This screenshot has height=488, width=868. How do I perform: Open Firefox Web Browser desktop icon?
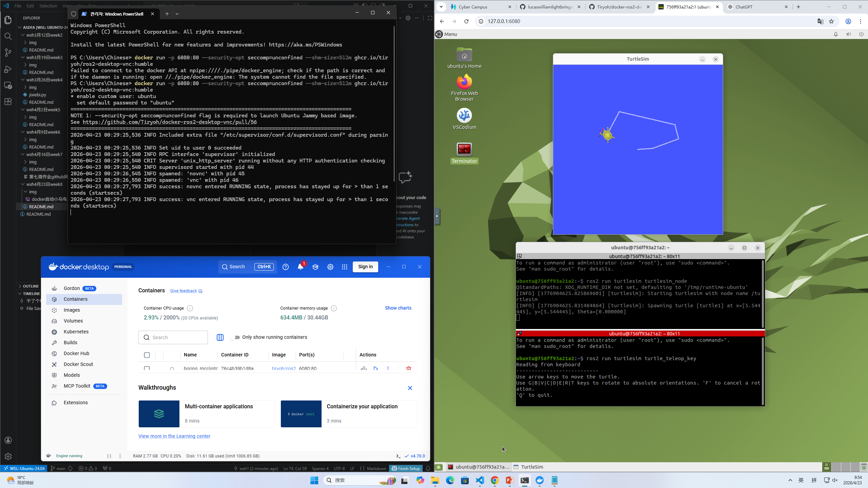(464, 88)
